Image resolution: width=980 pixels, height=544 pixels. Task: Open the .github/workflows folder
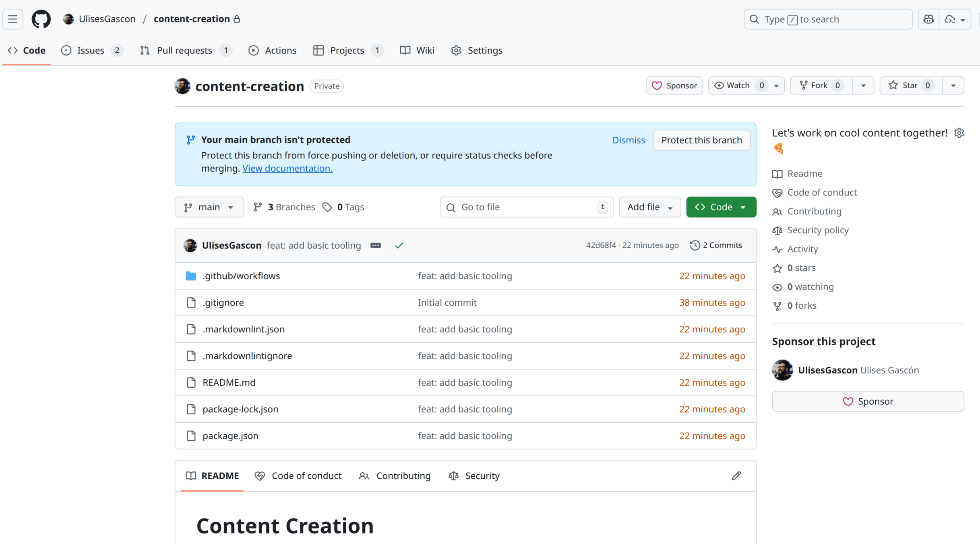point(241,276)
